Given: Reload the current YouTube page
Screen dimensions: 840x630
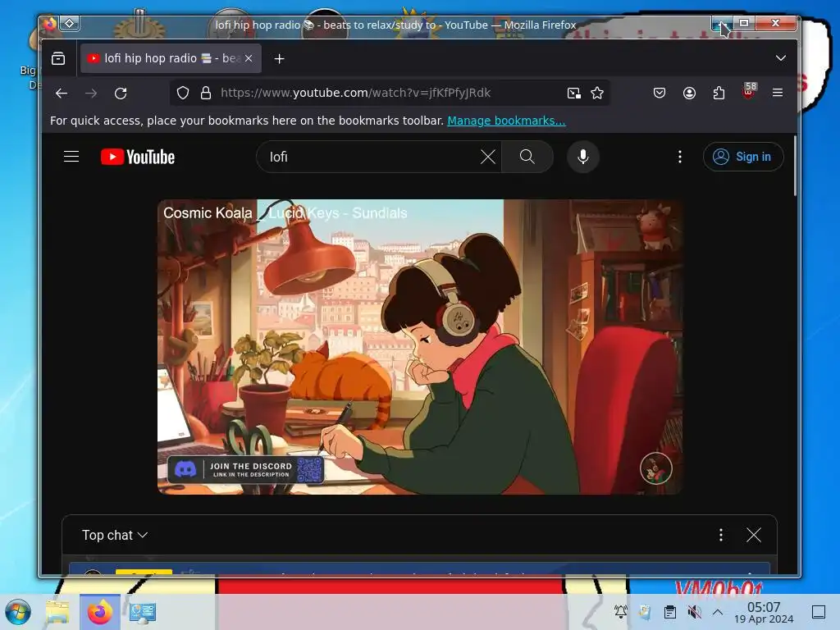Looking at the screenshot, I should pyautogui.click(x=121, y=94).
